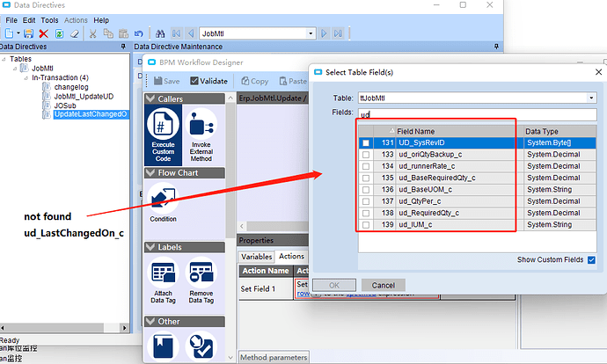This screenshot has width=607, height=364.
Task: Open the Actions menu
Action: [x=76, y=20]
